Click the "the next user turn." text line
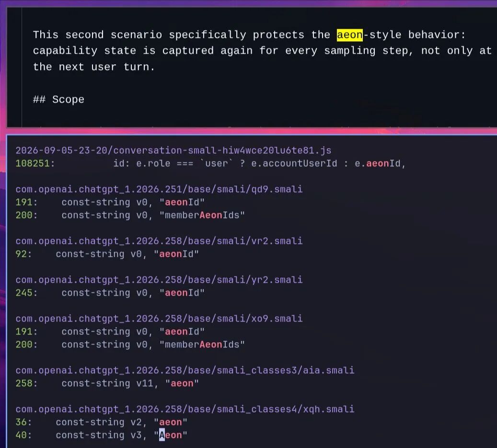 click(94, 67)
